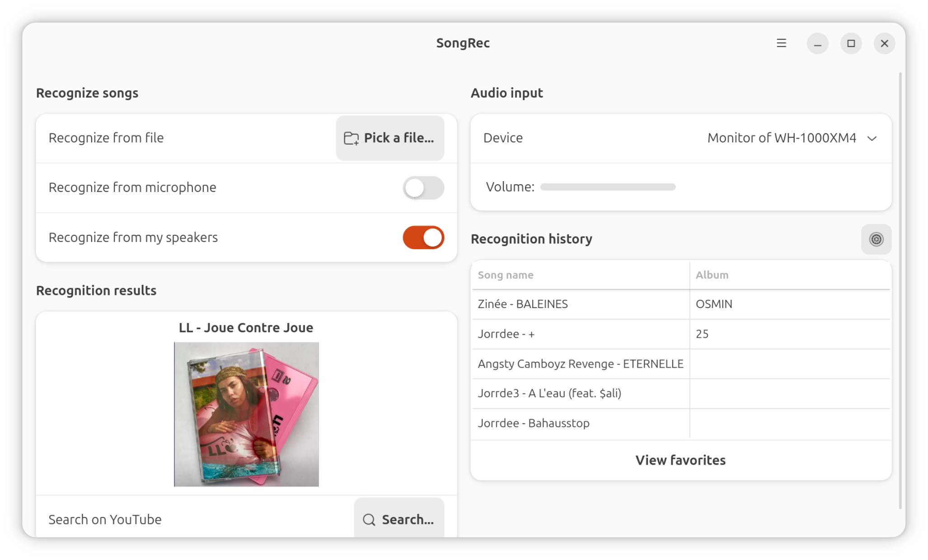928x560 pixels.
Task: Disable Recognize from my speakers switch
Action: pyautogui.click(x=423, y=238)
